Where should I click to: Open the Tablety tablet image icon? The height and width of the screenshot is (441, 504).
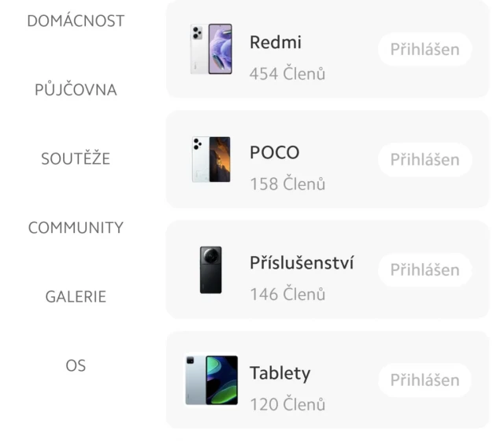[x=211, y=380]
